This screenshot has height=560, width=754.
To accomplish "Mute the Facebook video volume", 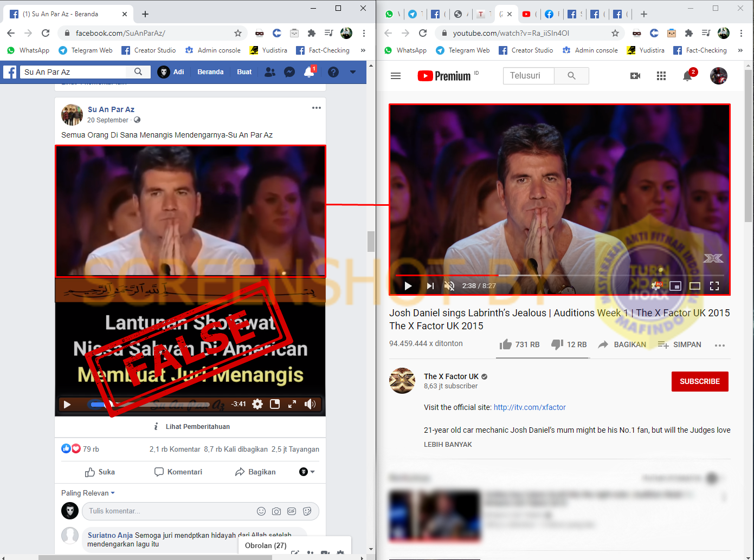I will click(310, 404).
